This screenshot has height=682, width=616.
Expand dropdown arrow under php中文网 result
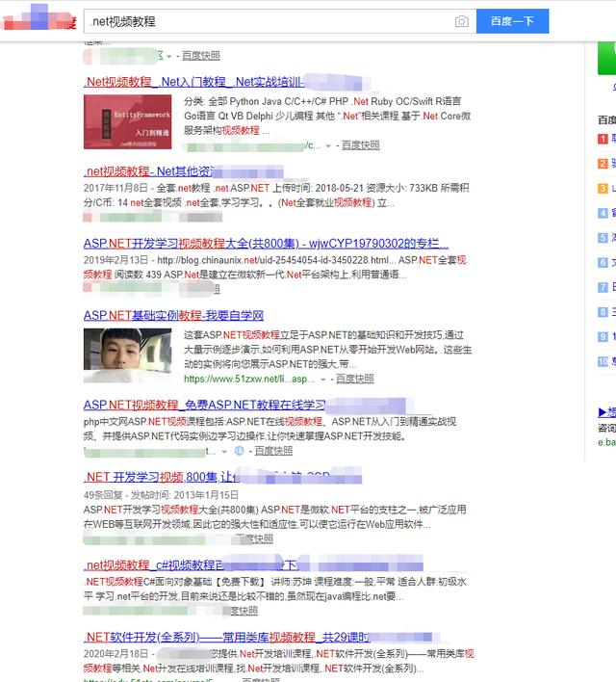(224, 452)
